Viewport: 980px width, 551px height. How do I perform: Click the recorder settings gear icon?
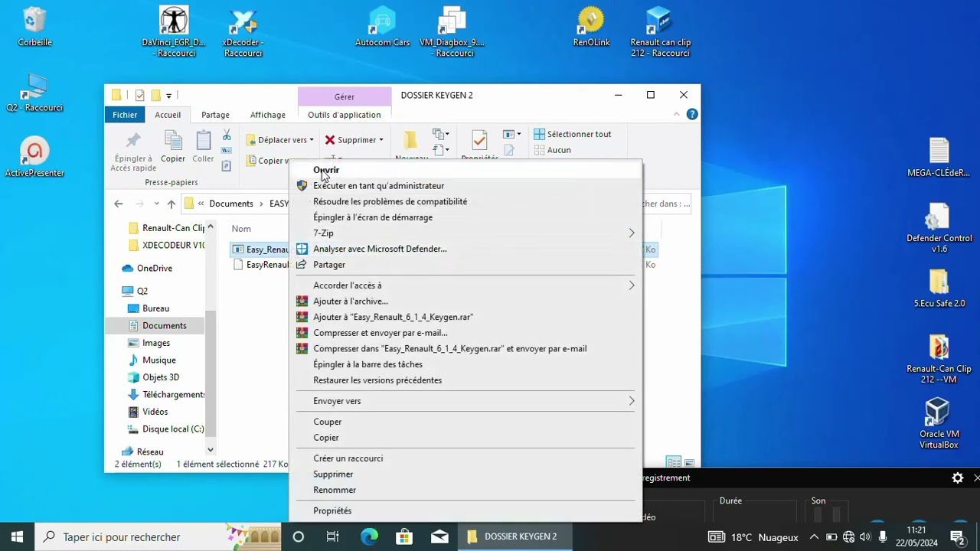pos(957,478)
